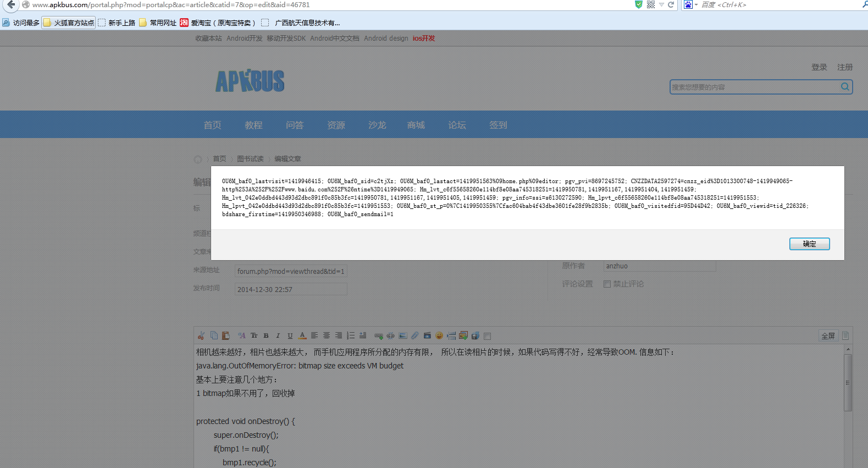Insert a page break in article
The image size is (868, 468).
point(451,335)
